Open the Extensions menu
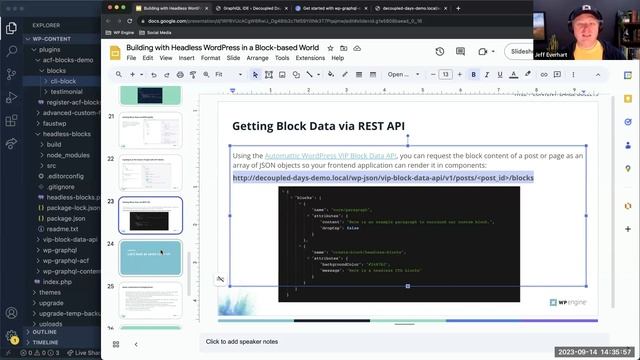 (310, 58)
